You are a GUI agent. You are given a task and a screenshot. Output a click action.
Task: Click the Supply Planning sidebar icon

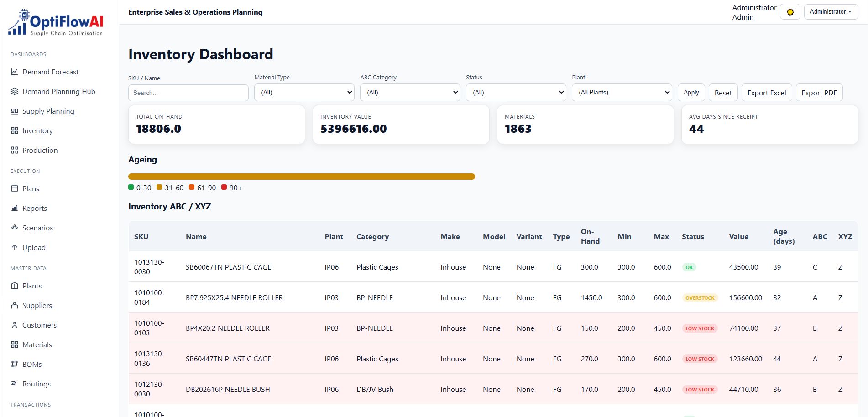15,111
